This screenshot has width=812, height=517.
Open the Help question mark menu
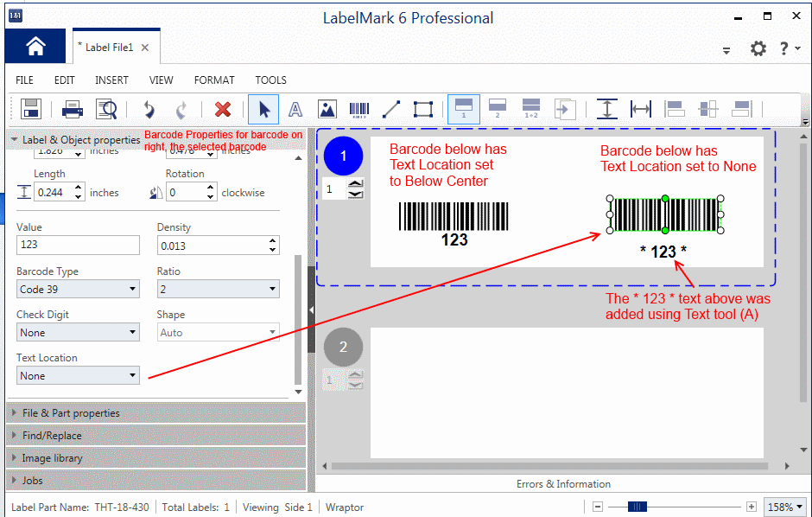790,48
